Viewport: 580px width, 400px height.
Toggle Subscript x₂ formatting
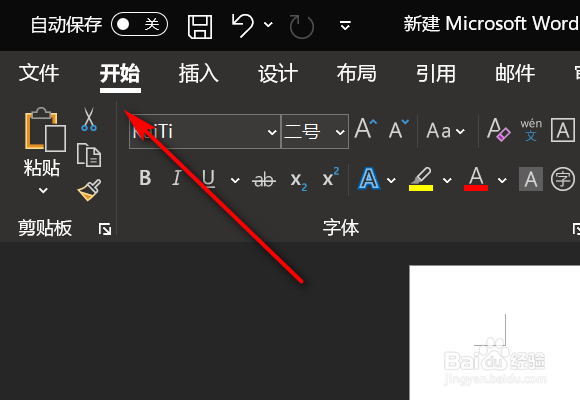(x=298, y=181)
